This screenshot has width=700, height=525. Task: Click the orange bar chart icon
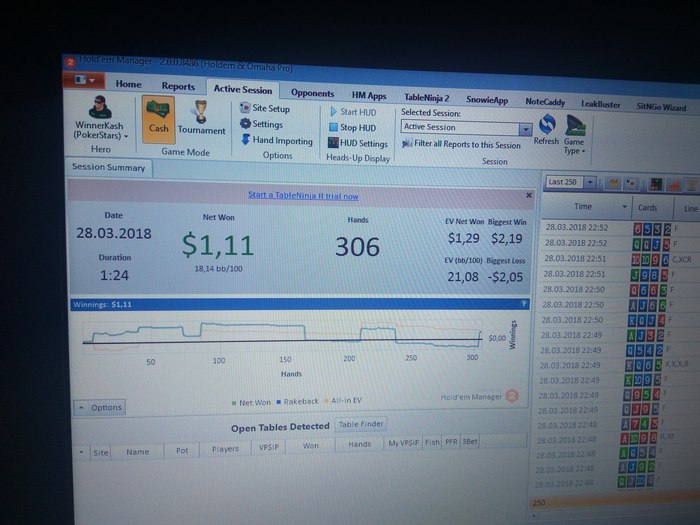click(674, 185)
